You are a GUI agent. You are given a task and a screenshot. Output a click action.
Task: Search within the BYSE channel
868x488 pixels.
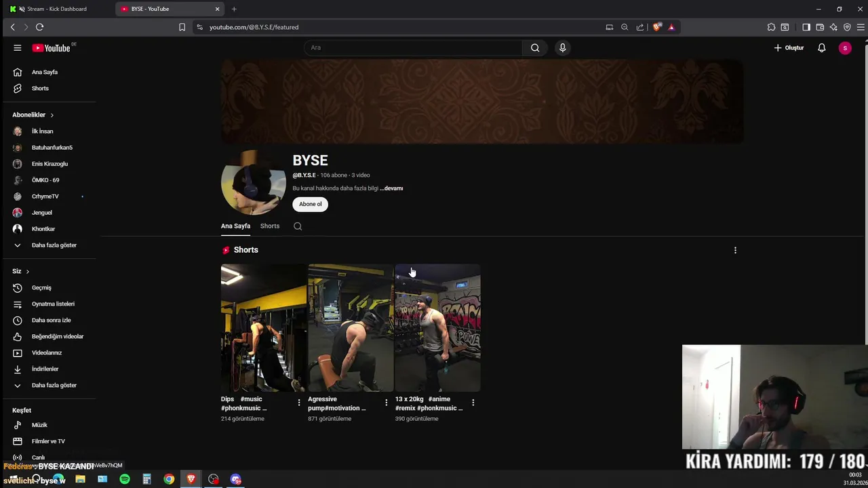coord(298,226)
